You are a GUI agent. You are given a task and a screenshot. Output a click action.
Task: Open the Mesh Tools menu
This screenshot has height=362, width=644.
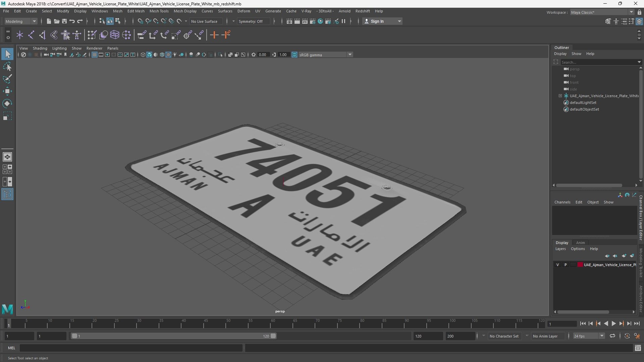point(159,11)
